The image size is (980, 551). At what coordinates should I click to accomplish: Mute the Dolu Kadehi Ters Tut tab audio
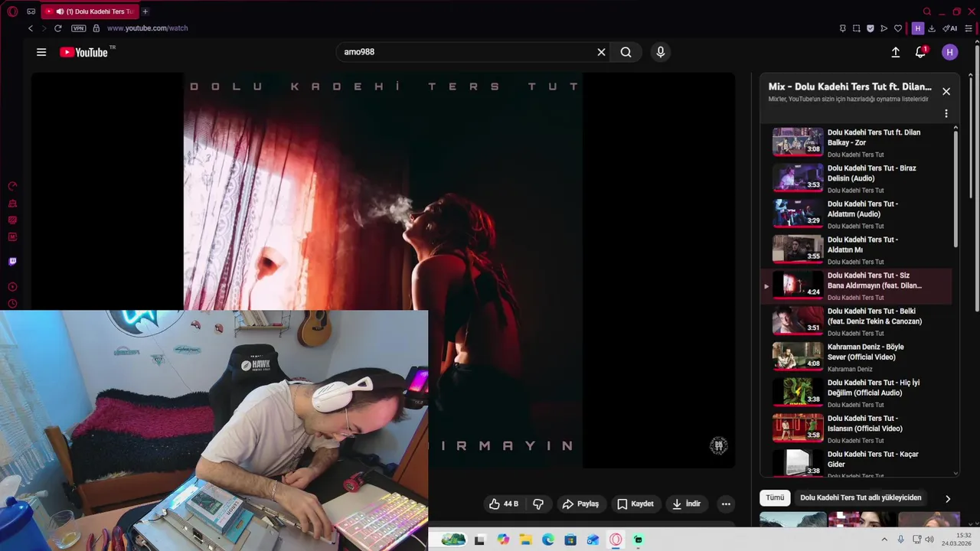[60, 11]
